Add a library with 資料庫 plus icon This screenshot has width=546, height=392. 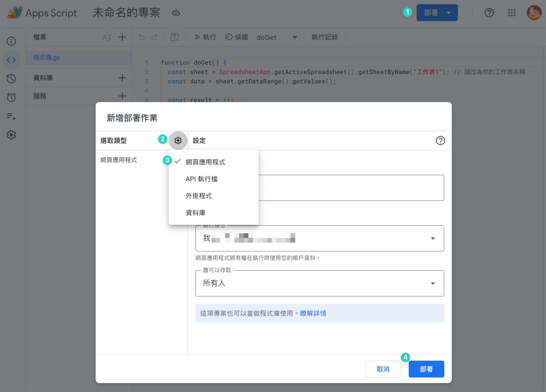pyautogui.click(x=122, y=78)
